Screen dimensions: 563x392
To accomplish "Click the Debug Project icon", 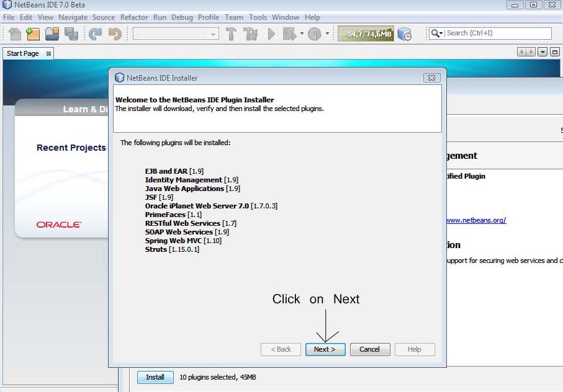I will click(289, 33).
